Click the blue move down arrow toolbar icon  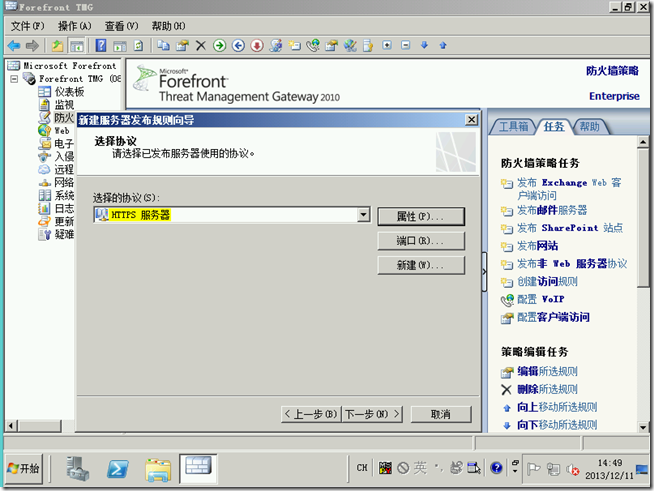pos(424,45)
